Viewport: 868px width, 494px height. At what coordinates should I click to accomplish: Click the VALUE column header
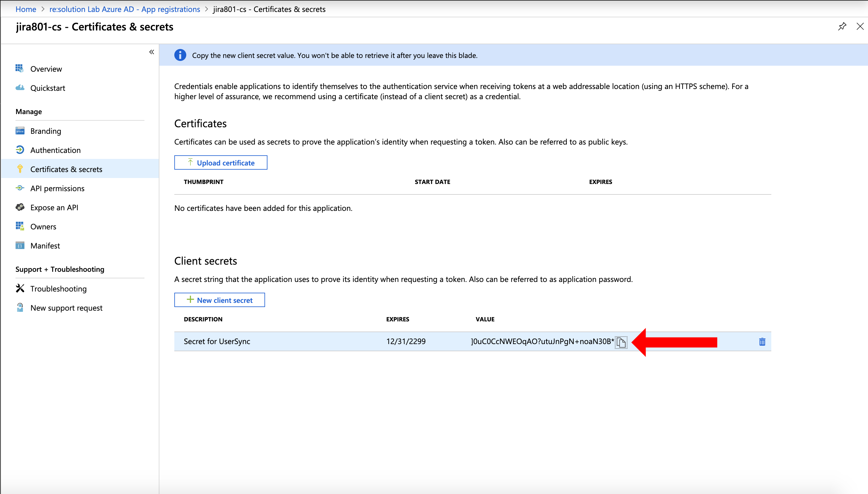(x=485, y=319)
